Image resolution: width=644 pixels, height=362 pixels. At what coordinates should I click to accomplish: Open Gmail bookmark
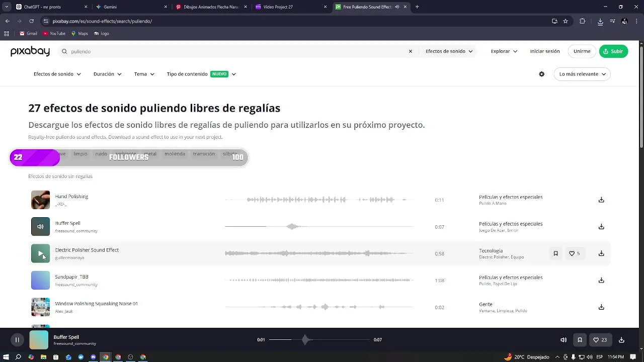point(28,33)
